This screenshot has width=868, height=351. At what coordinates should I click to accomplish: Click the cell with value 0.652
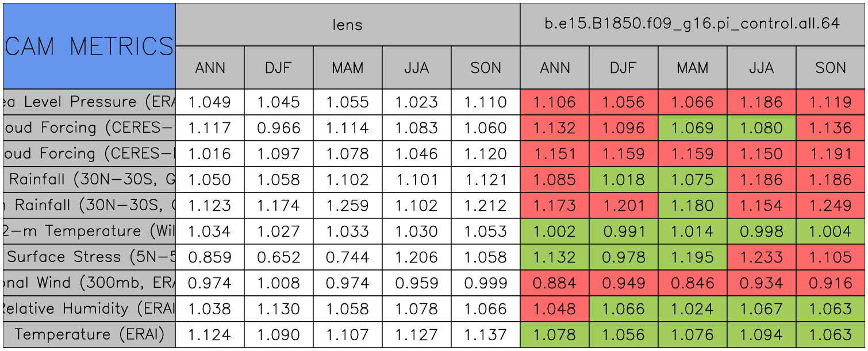click(x=278, y=257)
